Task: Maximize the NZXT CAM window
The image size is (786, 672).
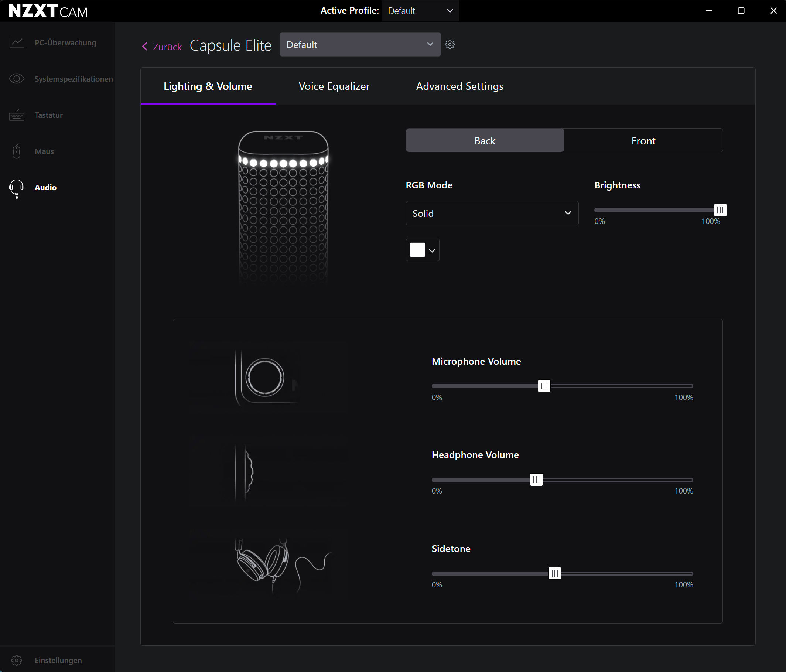Action: [x=741, y=11]
